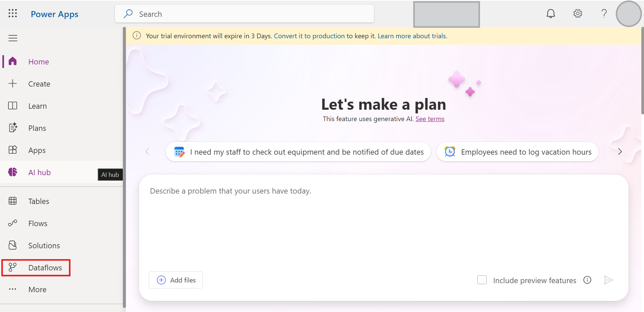Open the AI hub page

(39, 172)
